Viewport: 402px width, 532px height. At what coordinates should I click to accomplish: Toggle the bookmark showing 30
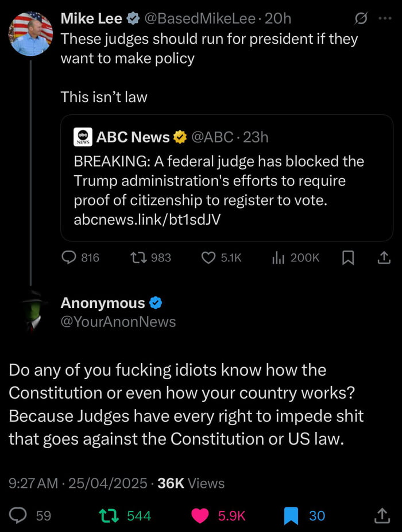290,516
